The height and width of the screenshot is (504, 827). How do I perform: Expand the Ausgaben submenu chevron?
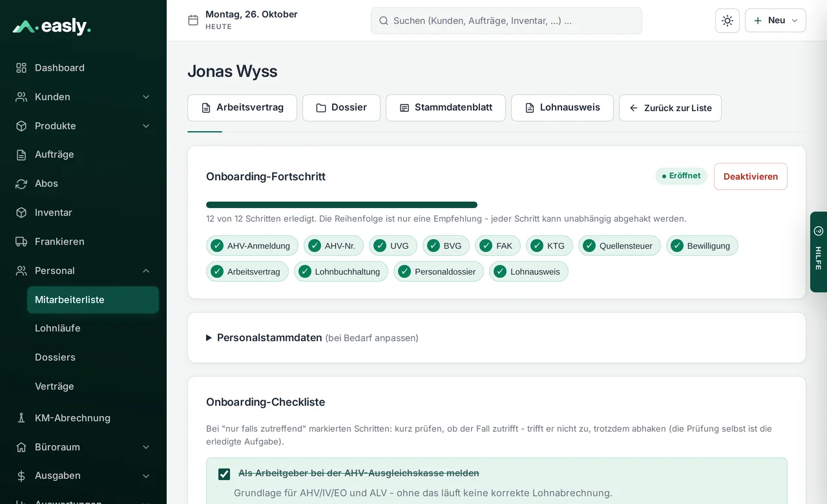[146, 476]
